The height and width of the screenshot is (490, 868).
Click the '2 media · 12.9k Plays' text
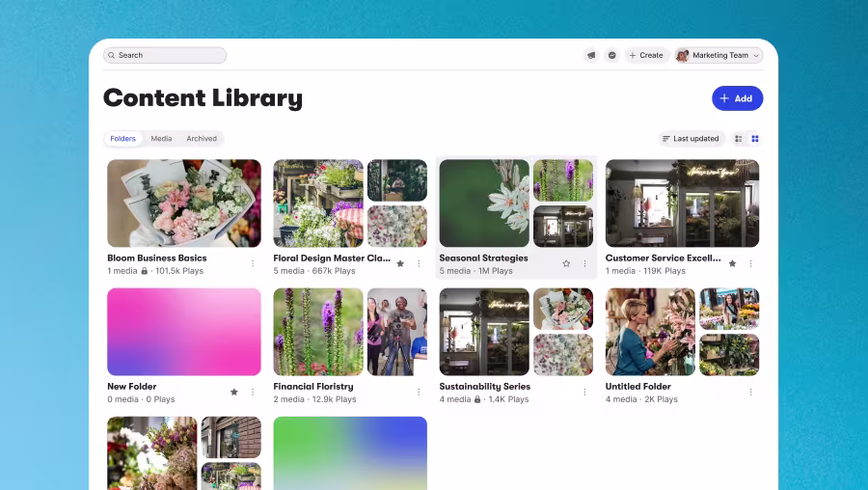click(x=314, y=399)
